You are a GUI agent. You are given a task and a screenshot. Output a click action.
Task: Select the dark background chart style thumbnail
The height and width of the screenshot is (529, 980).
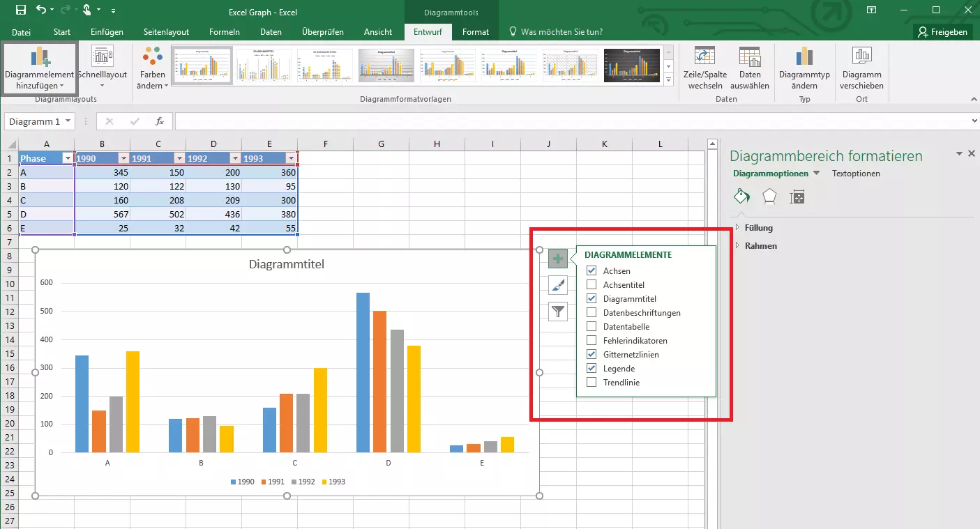pos(631,66)
